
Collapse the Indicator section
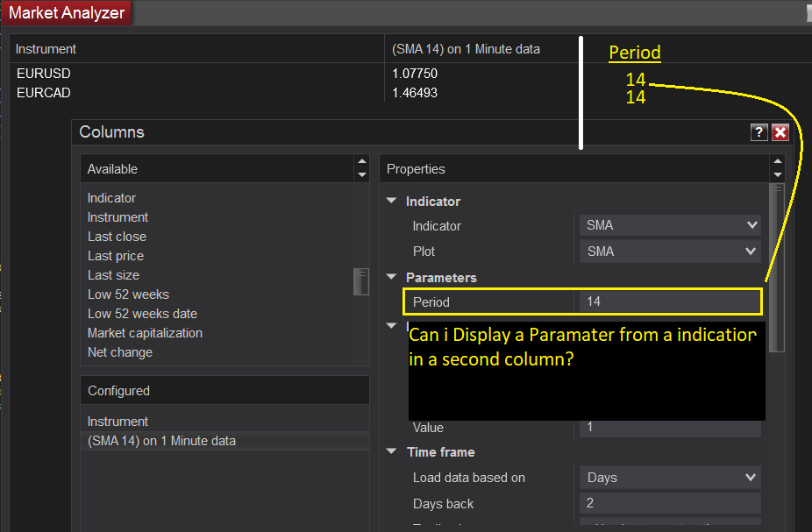391,202
